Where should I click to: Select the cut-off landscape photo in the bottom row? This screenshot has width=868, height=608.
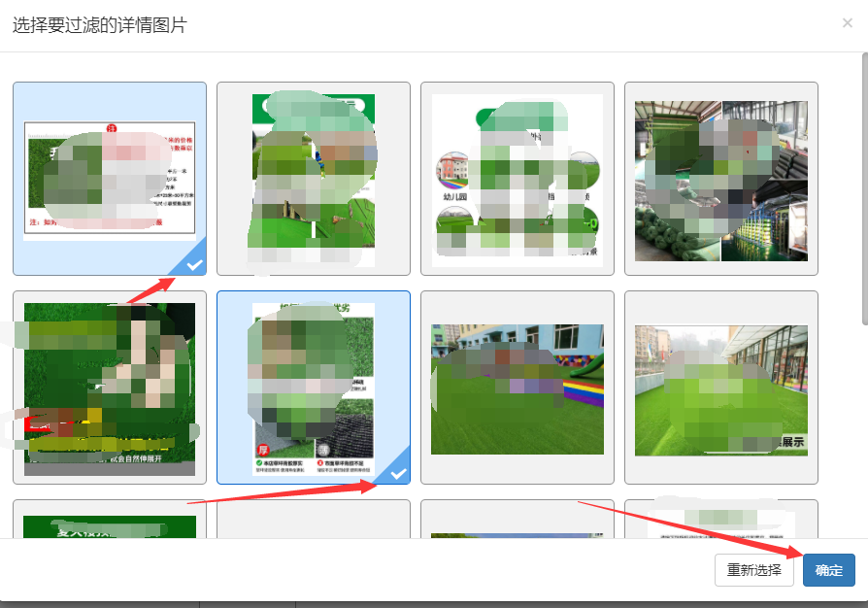pos(517,523)
